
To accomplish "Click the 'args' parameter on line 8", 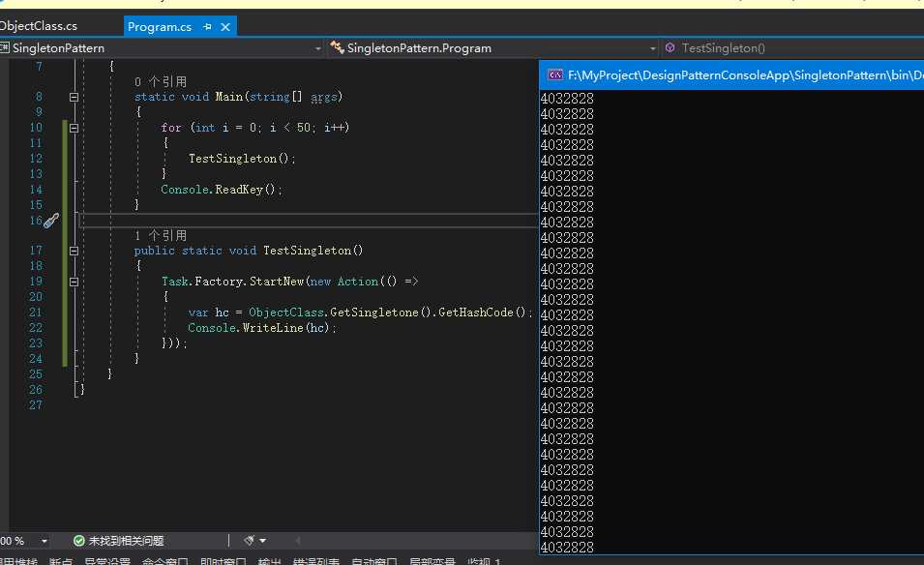I will pyautogui.click(x=323, y=97).
